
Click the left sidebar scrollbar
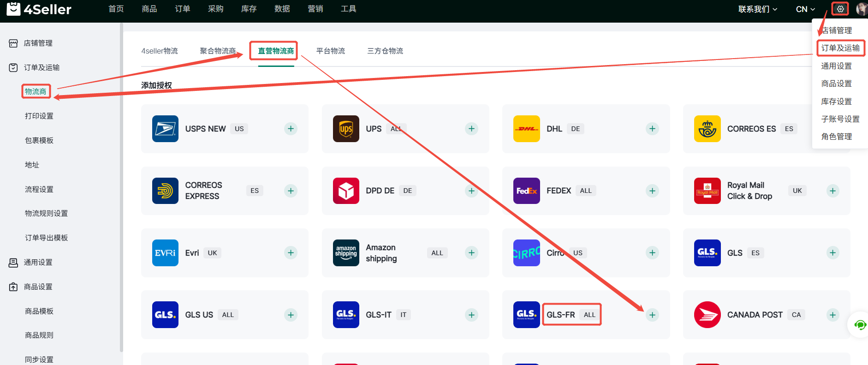click(x=121, y=187)
